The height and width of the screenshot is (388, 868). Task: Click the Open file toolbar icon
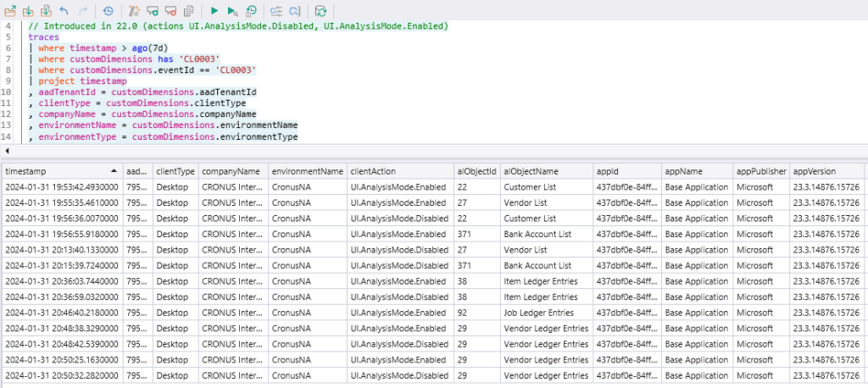(10, 11)
